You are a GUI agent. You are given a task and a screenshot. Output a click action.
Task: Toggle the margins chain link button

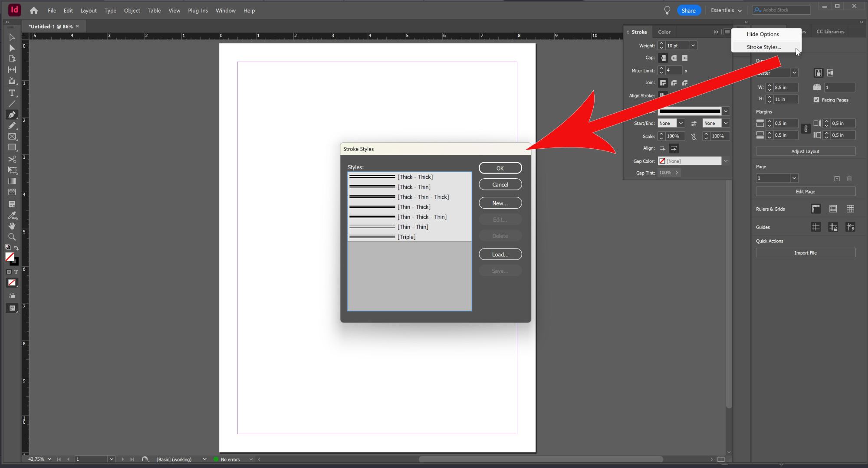coord(806,129)
